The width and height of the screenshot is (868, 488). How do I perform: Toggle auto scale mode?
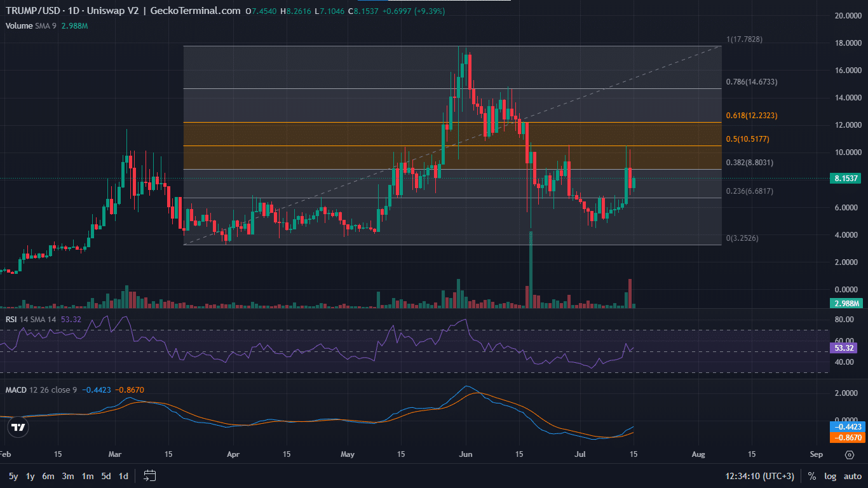[x=852, y=475]
